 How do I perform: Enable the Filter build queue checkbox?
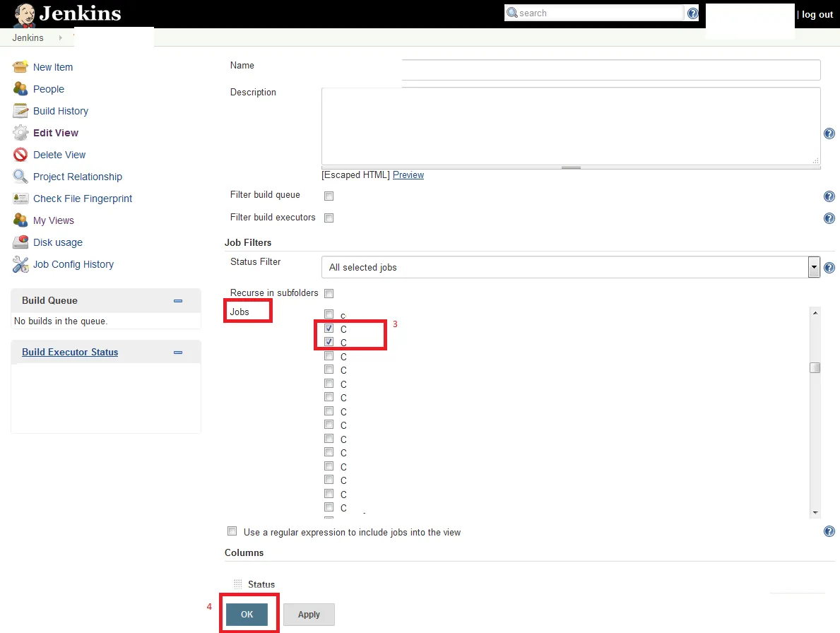click(329, 196)
